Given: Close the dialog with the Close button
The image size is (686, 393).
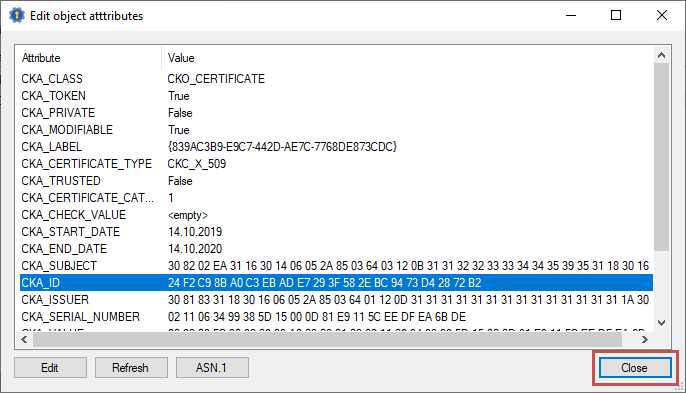Looking at the screenshot, I should (635, 368).
